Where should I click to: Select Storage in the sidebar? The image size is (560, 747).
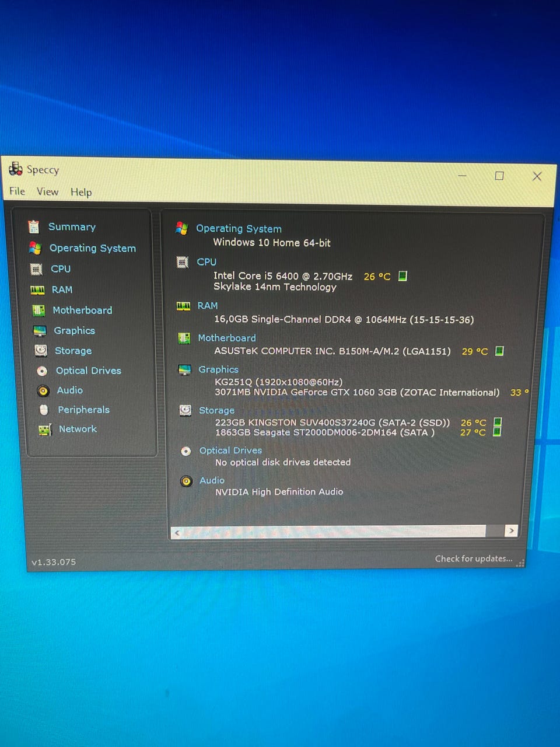coord(73,351)
